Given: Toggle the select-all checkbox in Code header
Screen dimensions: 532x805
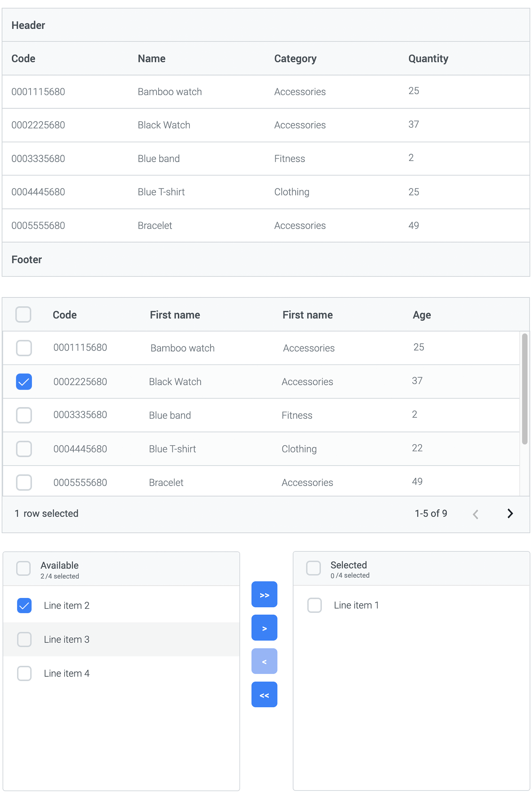Looking at the screenshot, I should tap(23, 315).
